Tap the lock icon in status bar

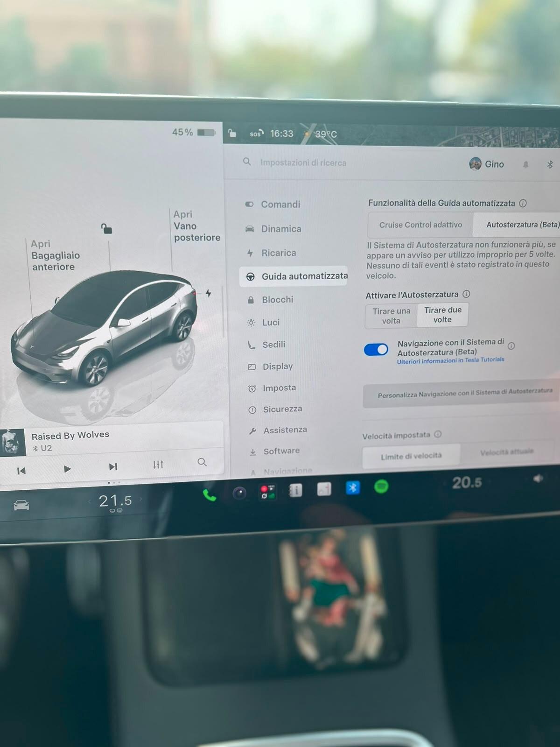(232, 134)
